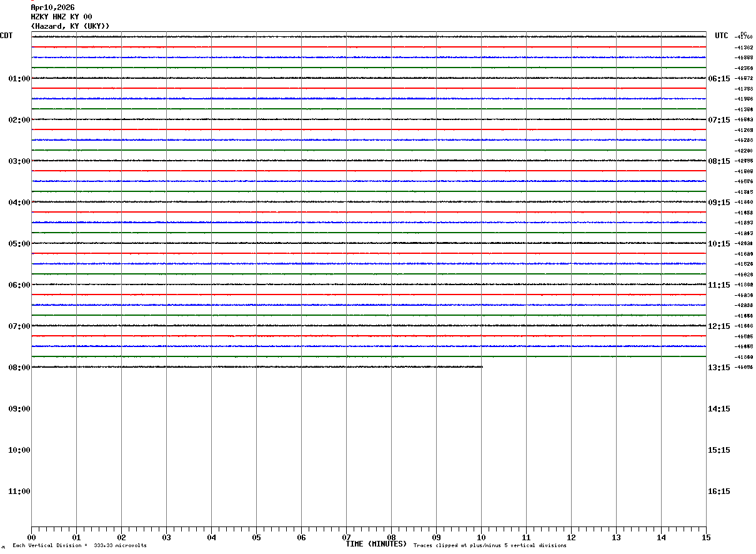Click the UTC time label "09:15"
Image resolution: width=756 pixels, height=554 pixels.
(x=719, y=203)
